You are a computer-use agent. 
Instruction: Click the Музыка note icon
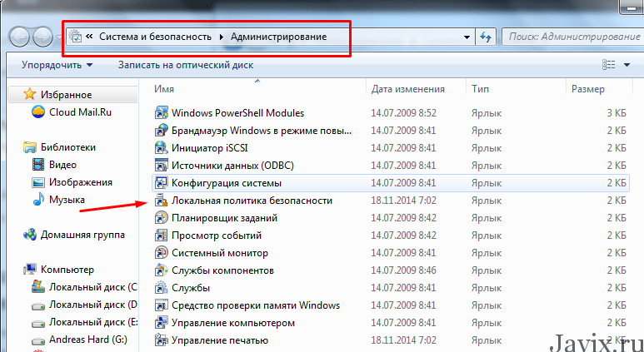pyautogui.click(x=38, y=200)
